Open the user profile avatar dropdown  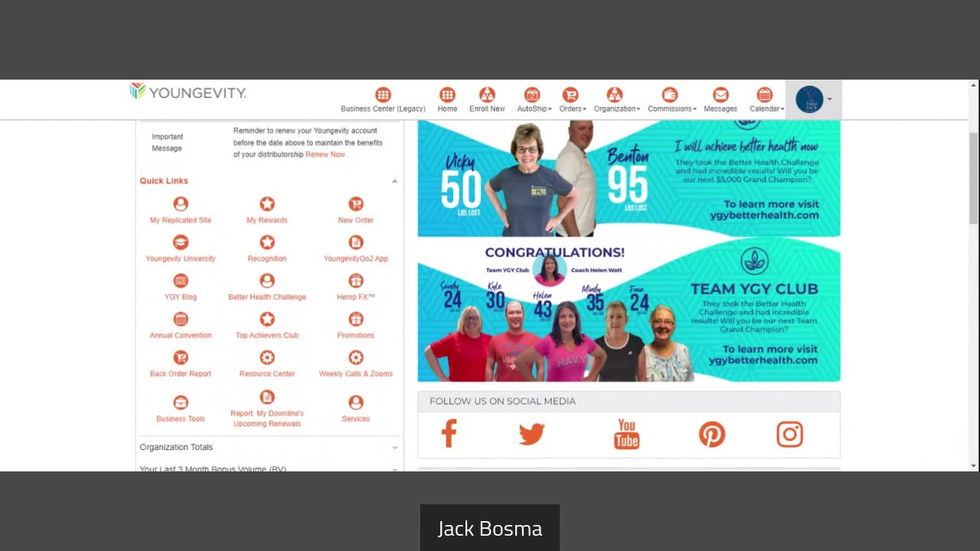(813, 99)
